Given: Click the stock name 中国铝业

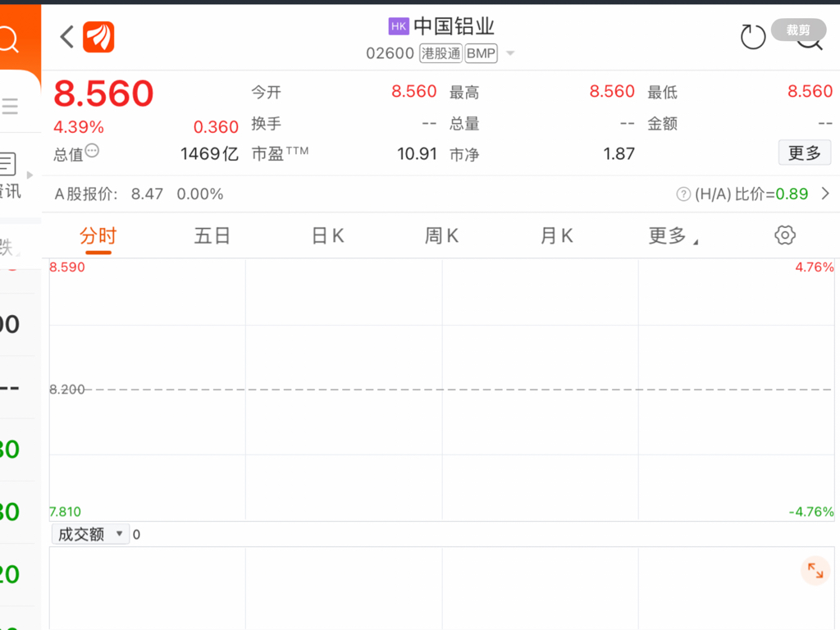Looking at the screenshot, I should pos(454,26).
